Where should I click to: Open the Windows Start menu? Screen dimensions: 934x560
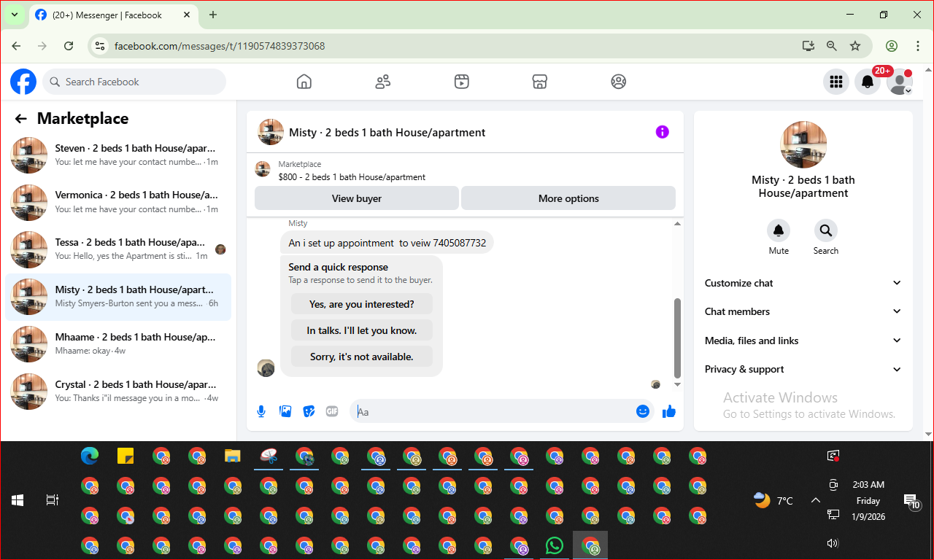18,500
